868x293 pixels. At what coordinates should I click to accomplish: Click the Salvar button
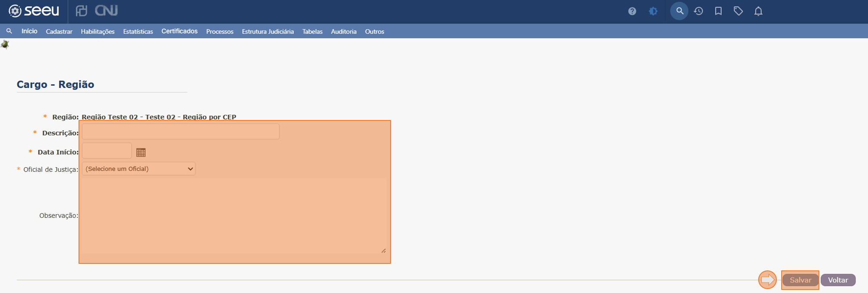pos(800,280)
